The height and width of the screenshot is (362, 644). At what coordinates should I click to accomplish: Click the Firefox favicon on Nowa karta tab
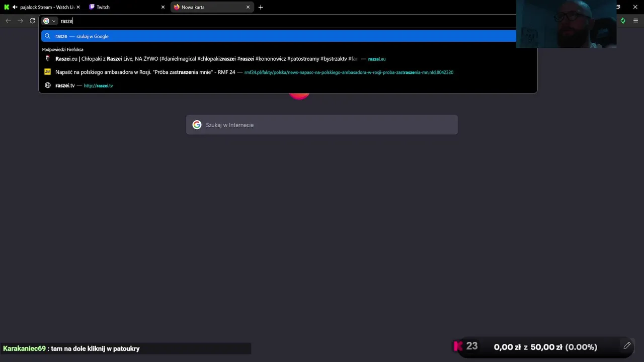pyautogui.click(x=177, y=7)
